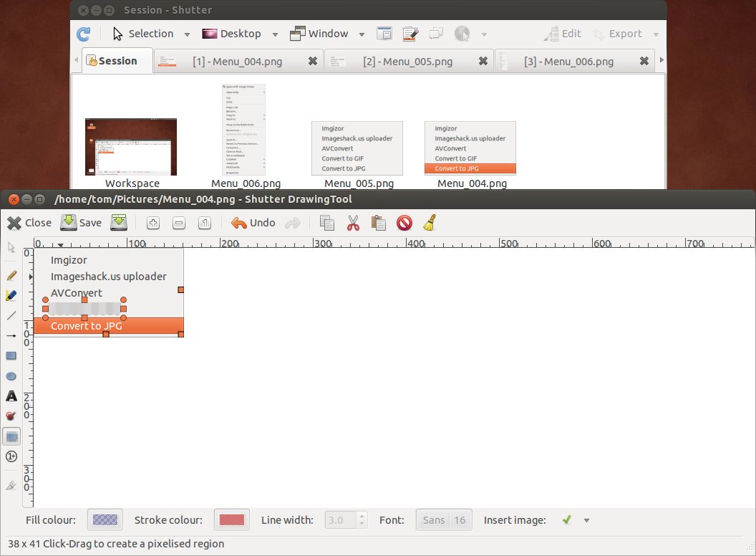This screenshot has height=556, width=756.
Task: Toggle the censor tool
Action: (x=11, y=416)
